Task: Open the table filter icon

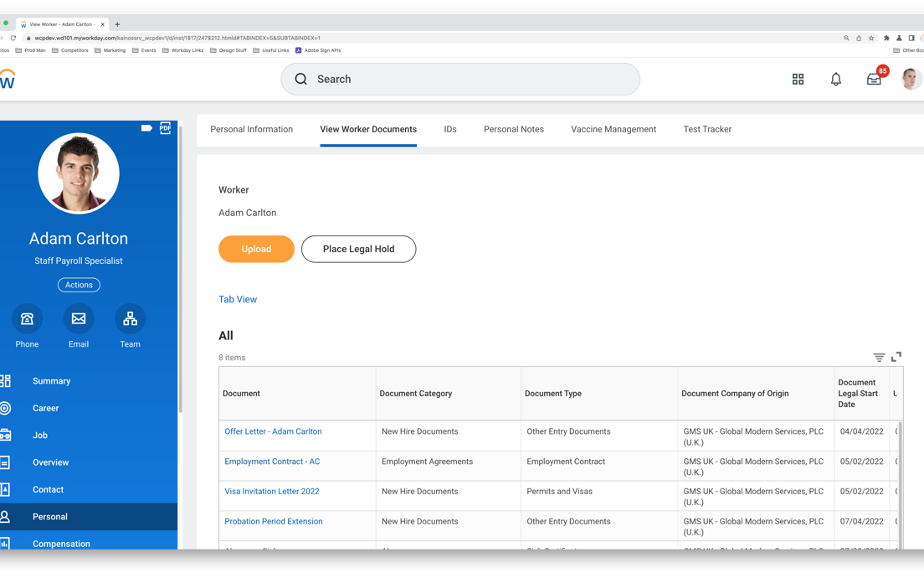Action: pos(879,358)
